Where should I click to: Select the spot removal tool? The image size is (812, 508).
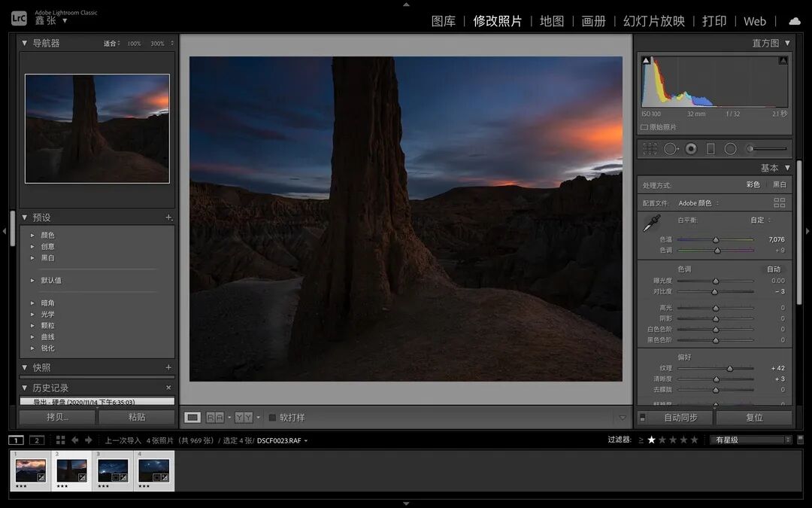[671, 149]
